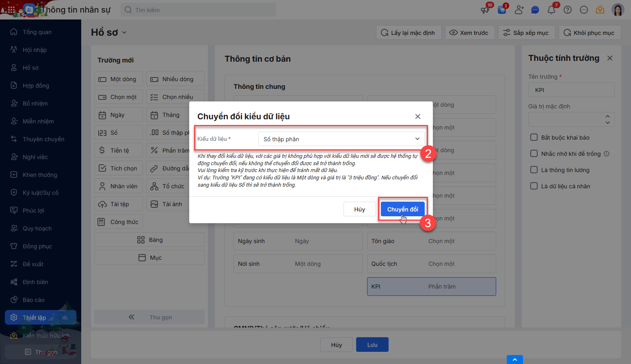Open the chat messages icon
This screenshot has height=364, width=631.
pyautogui.click(x=535, y=10)
